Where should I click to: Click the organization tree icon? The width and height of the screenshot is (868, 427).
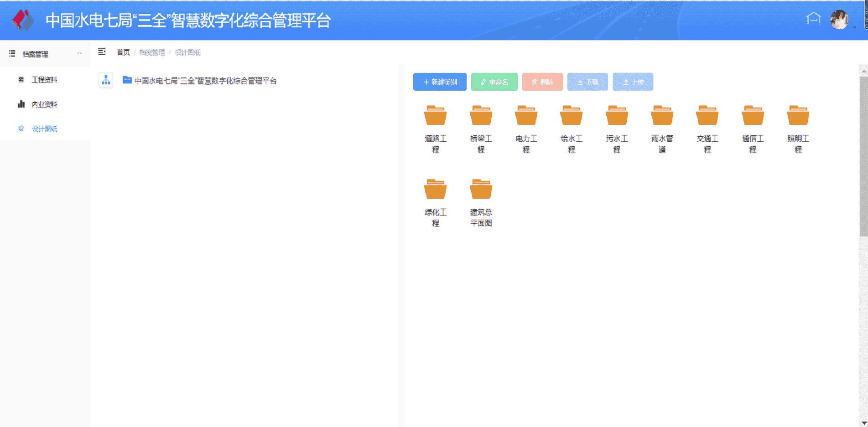tap(106, 81)
